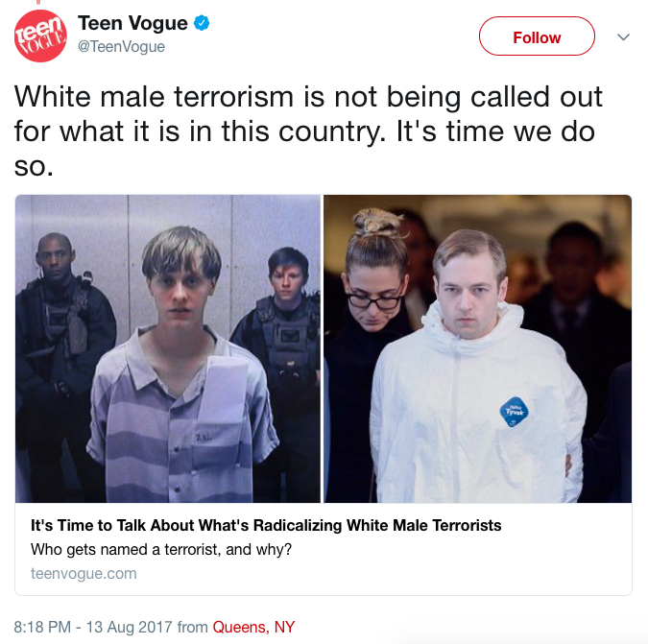
Task: Click the blue Tyvek badge on suit
Action: point(515,412)
